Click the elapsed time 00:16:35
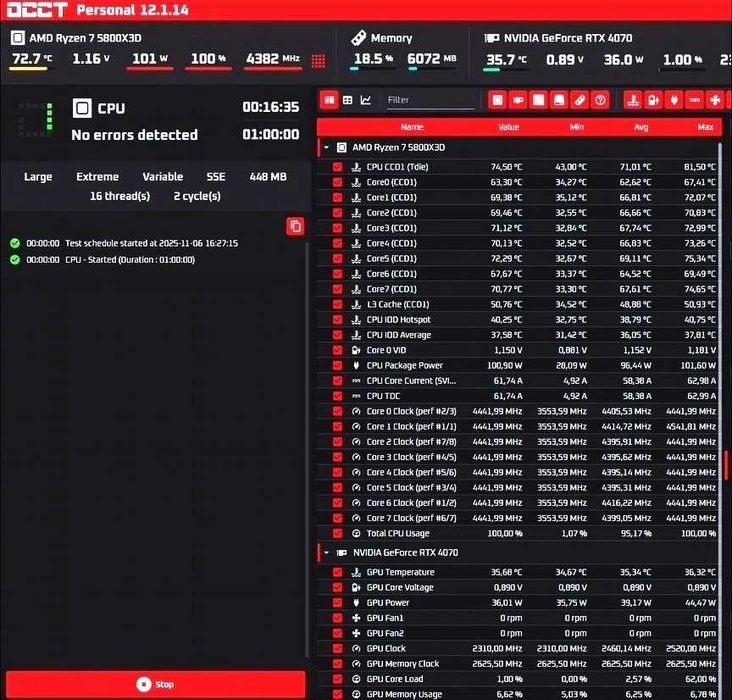This screenshot has height=700, width=732. click(x=271, y=107)
